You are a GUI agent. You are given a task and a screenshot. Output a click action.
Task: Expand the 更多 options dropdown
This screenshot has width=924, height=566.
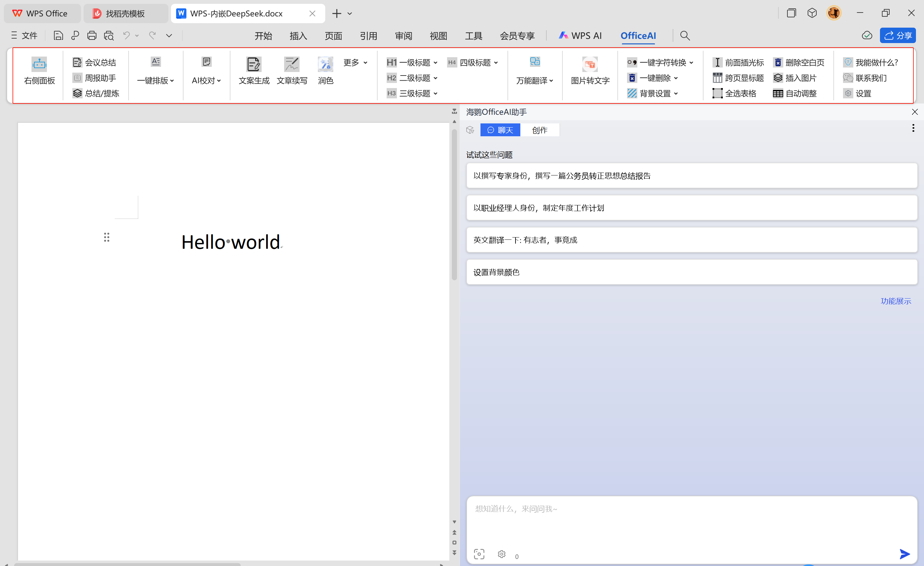(354, 63)
